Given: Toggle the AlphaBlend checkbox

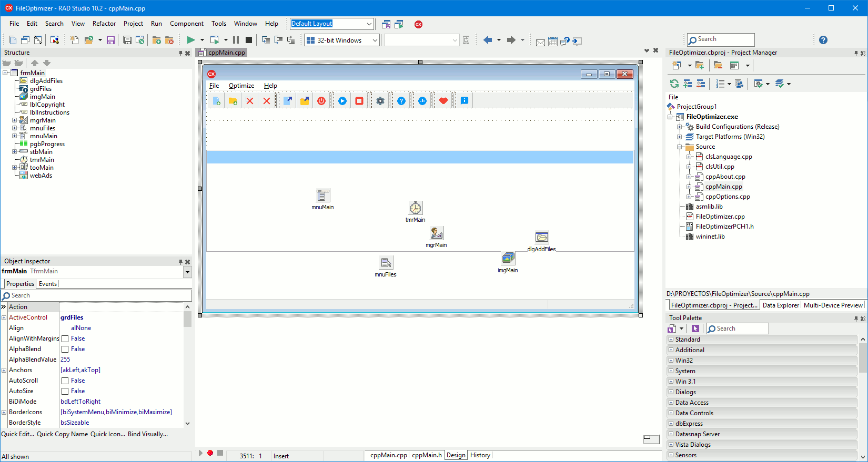Looking at the screenshot, I should 65,350.
